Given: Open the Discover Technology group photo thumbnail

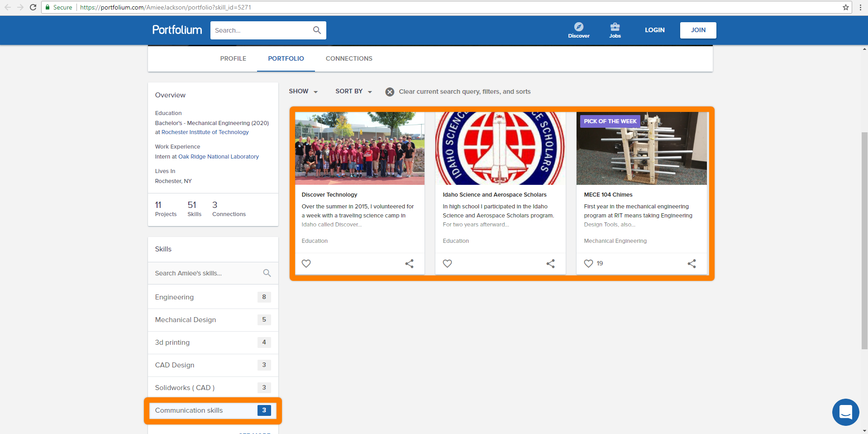Looking at the screenshot, I should (x=360, y=148).
